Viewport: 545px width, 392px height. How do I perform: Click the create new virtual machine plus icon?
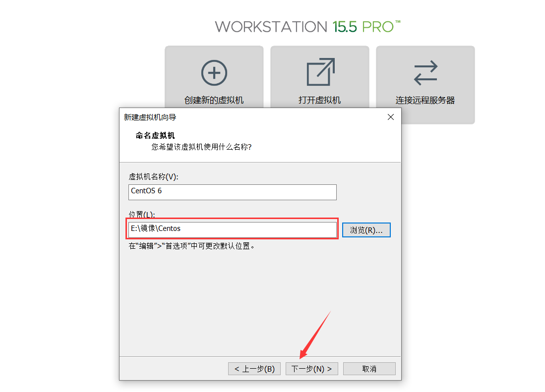214,73
